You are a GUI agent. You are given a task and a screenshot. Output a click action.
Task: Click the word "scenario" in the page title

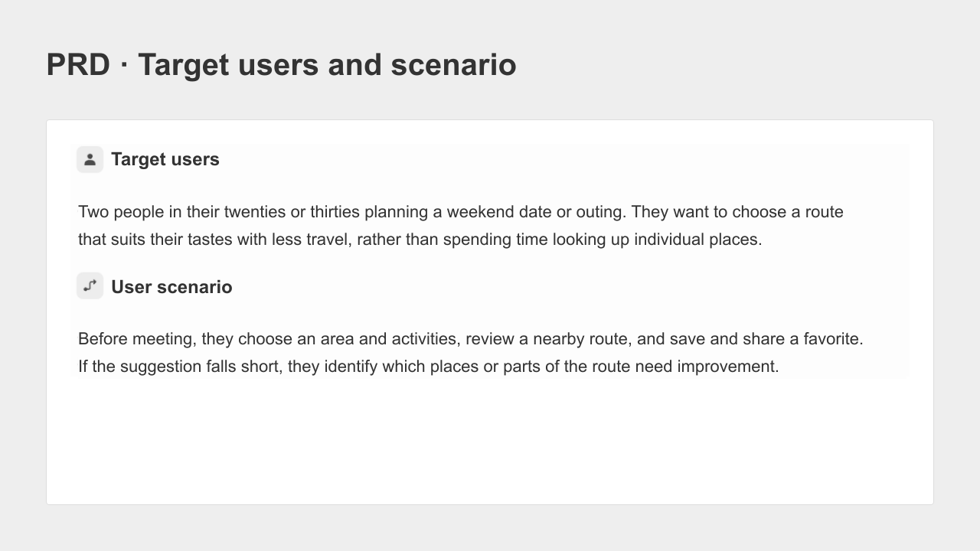click(x=454, y=64)
